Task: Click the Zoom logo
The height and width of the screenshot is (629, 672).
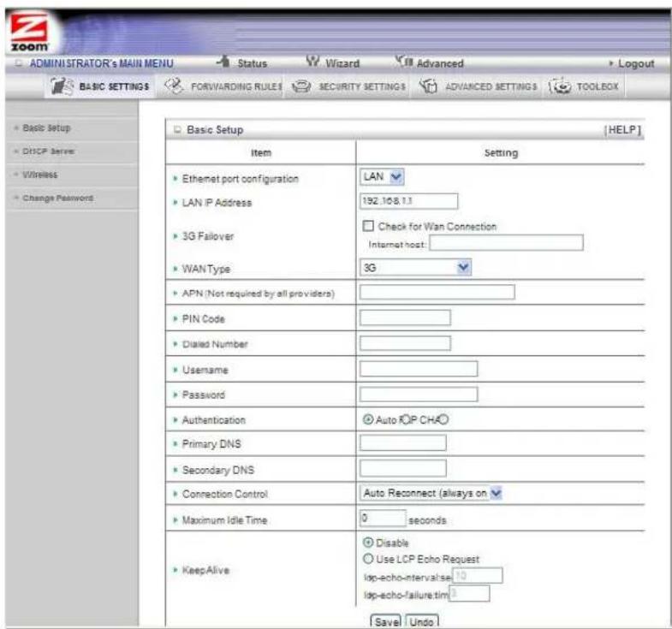Action: (29, 33)
